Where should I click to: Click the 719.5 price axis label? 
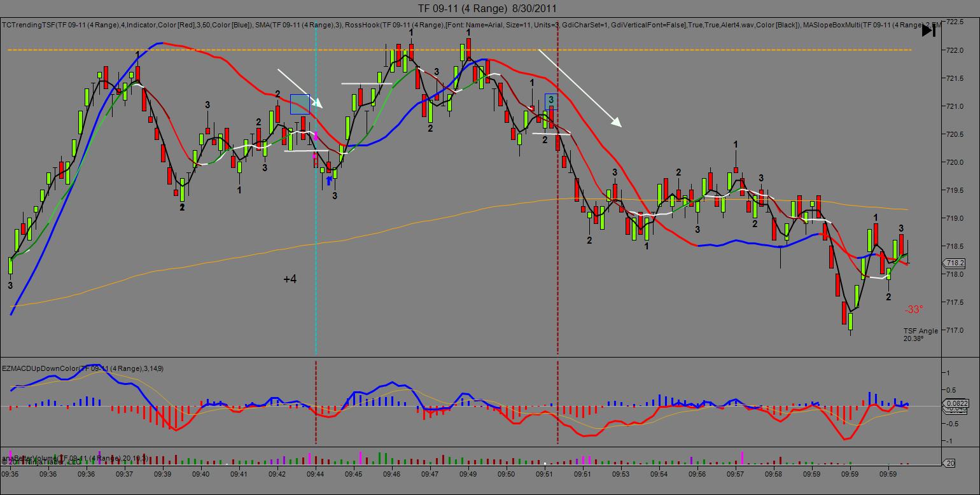[956, 190]
